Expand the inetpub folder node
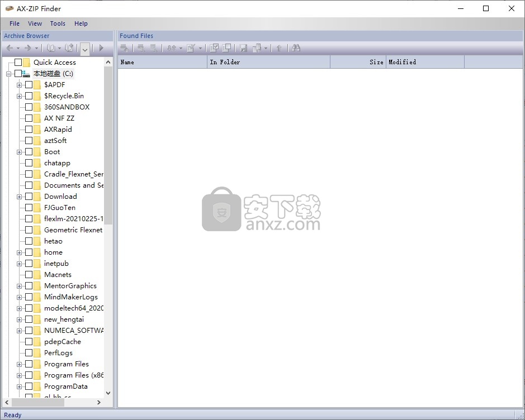 [x=19, y=264]
